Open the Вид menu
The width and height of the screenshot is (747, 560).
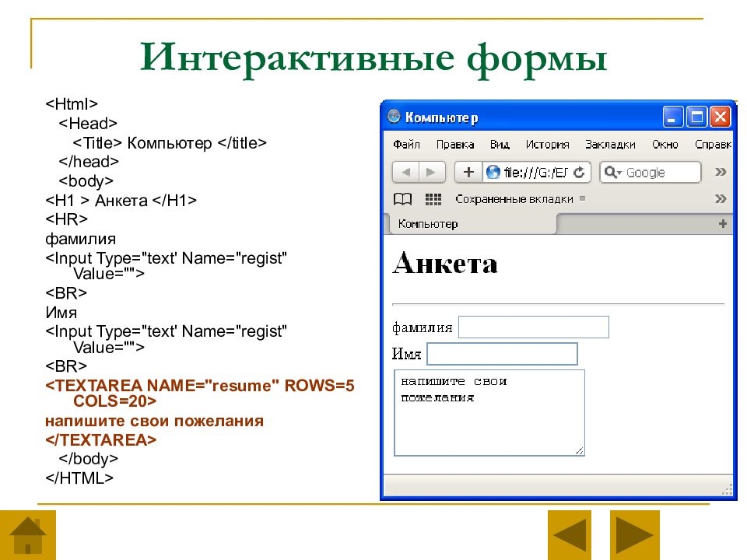click(x=500, y=145)
